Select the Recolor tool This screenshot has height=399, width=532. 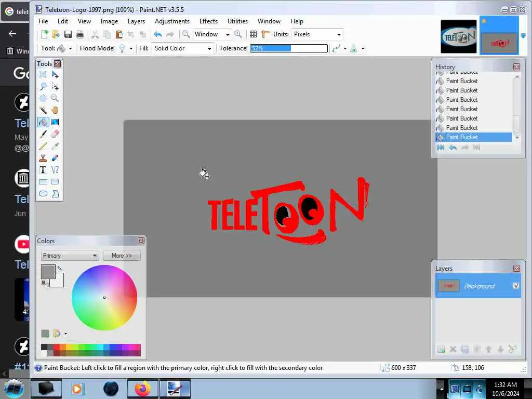click(x=55, y=158)
